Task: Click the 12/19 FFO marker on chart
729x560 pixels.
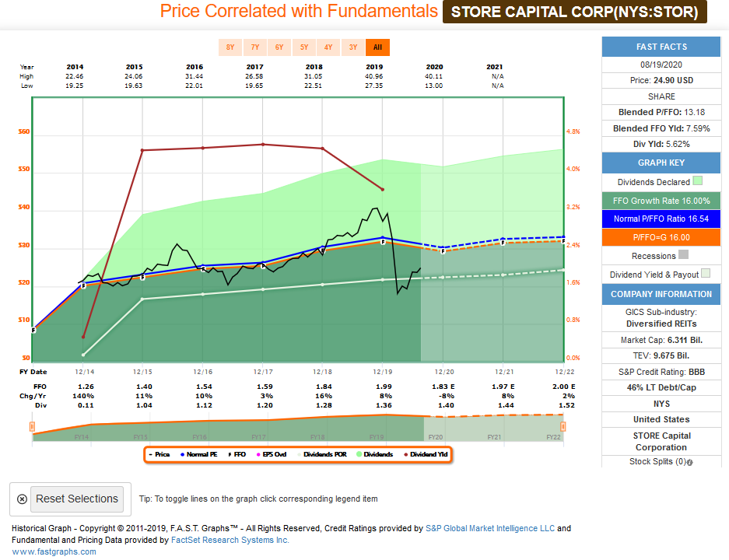Action: click(x=383, y=242)
